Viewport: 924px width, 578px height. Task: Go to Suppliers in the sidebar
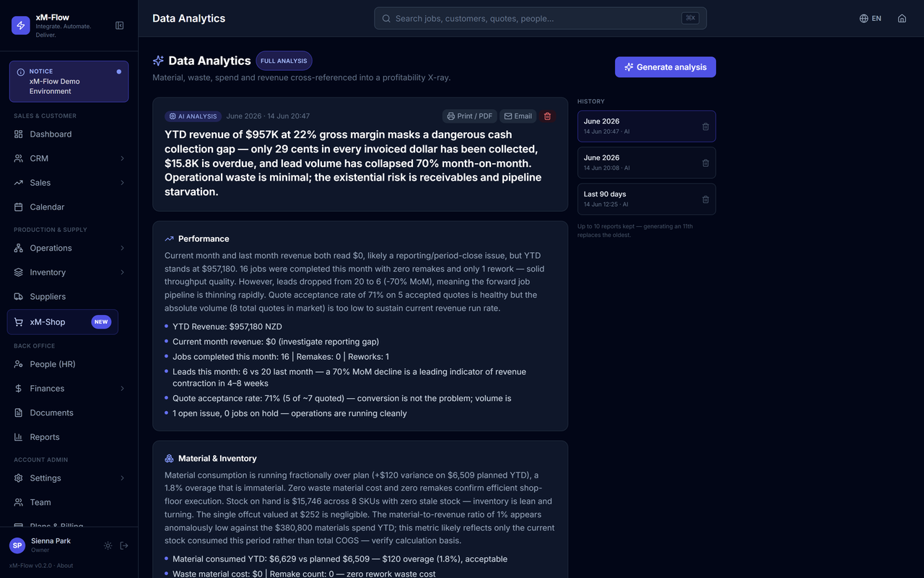69,296
